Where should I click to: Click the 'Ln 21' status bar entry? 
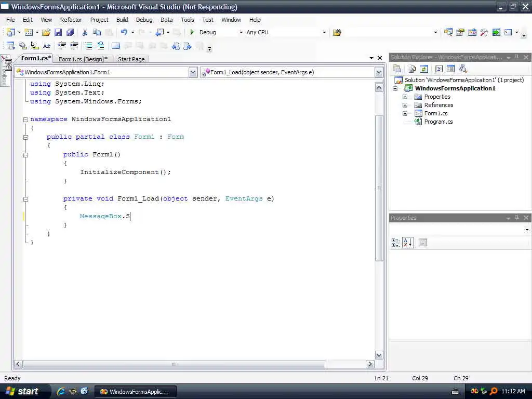pos(381,378)
